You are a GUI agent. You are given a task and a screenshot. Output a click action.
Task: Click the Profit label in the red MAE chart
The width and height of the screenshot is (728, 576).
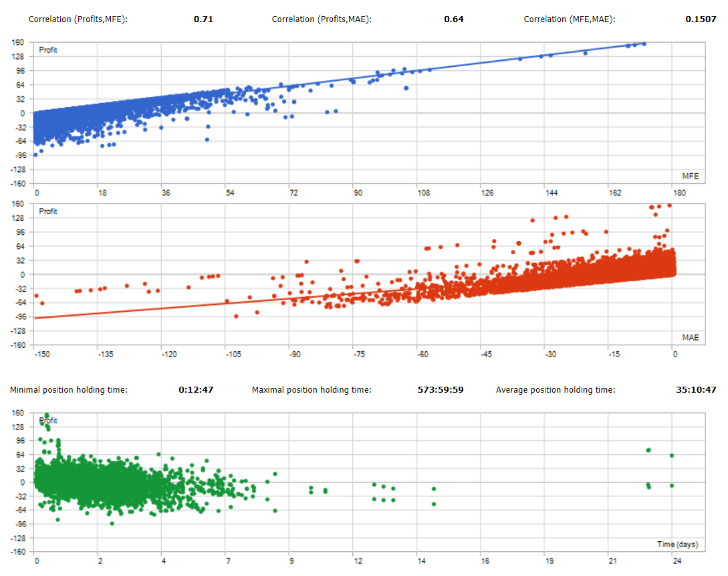tap(48, 211)
